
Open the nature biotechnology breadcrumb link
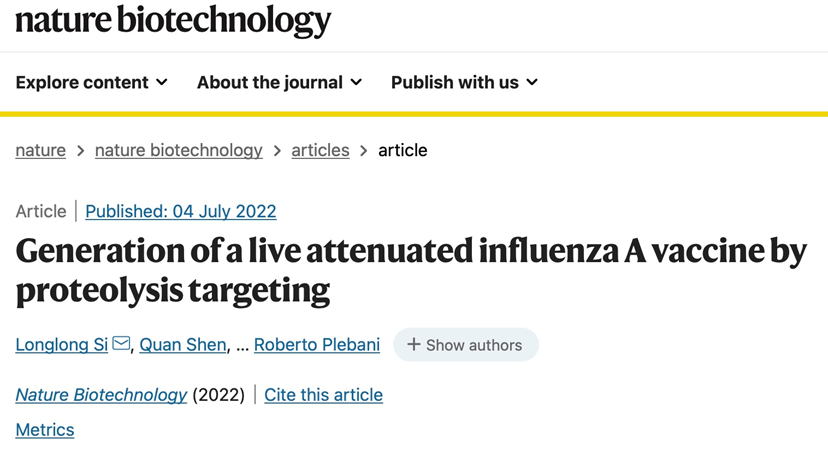[x=178, y=150]
